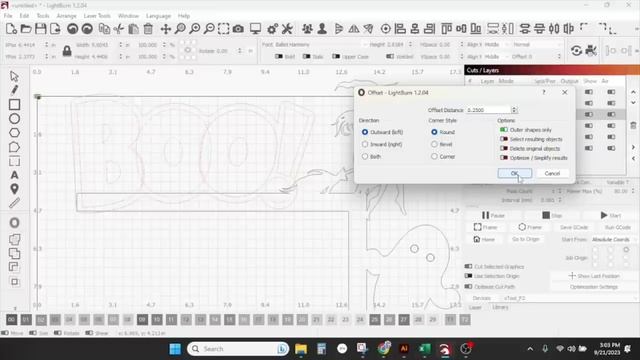This screenshot has height=360, width=640.
Task: Click the Frame selection dashed-square icon
Action: point(224,29)
